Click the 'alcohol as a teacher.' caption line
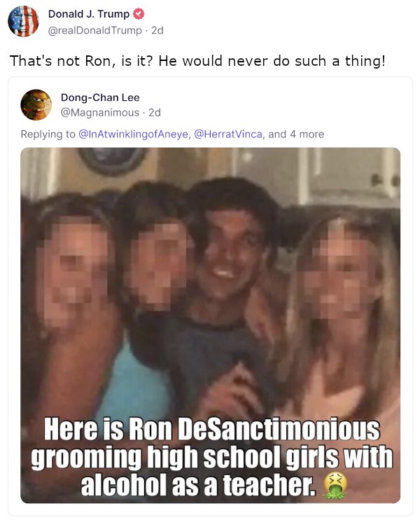The width and height of the screenshot is (420, 520). 197,485
